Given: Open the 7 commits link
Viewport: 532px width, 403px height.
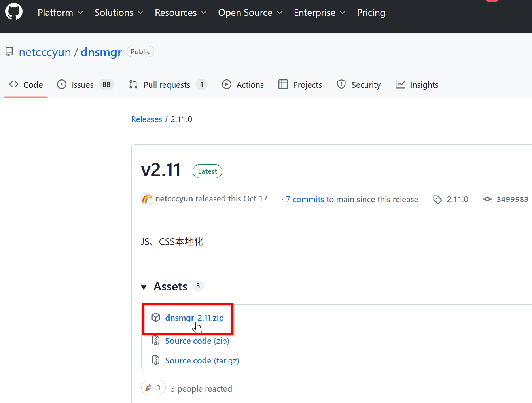Looking at the screenshot, I should point(305,200).
